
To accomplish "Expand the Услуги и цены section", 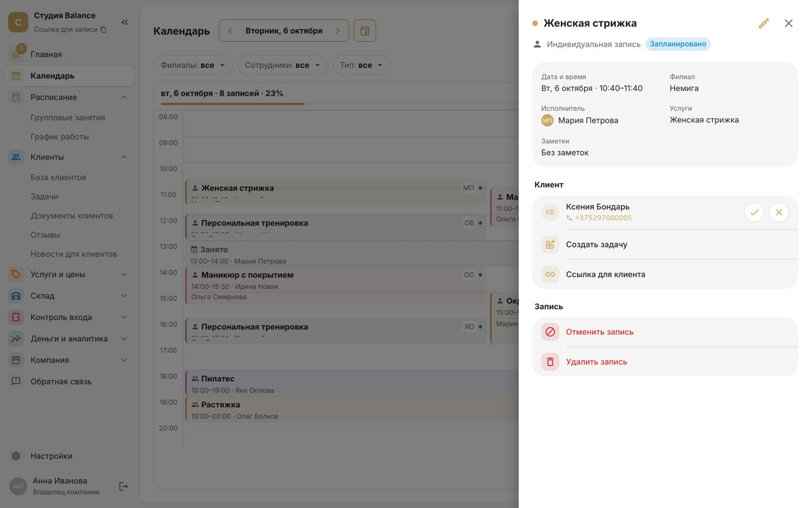I will coord(124,274).
